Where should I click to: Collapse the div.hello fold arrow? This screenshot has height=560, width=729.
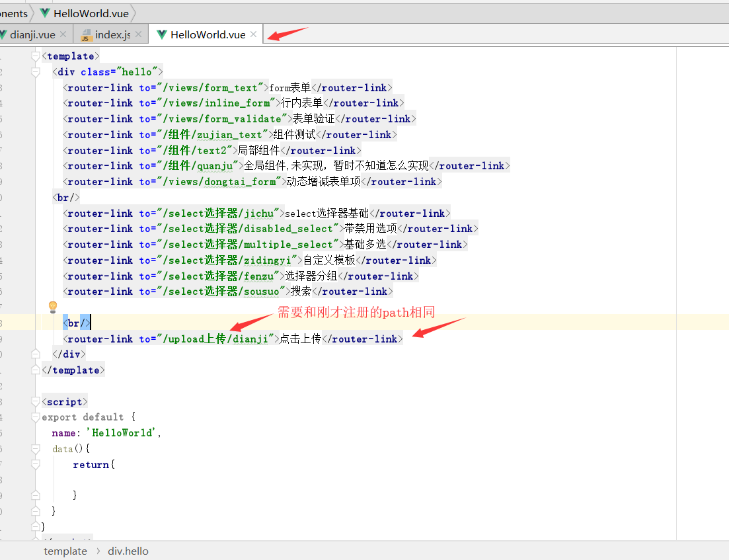click(35, 71)
